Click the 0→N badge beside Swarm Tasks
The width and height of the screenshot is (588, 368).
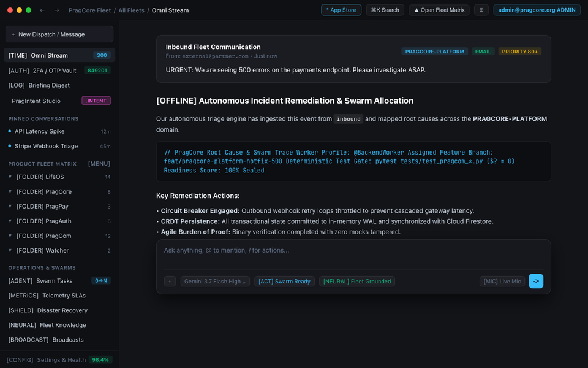coord(101,280)
